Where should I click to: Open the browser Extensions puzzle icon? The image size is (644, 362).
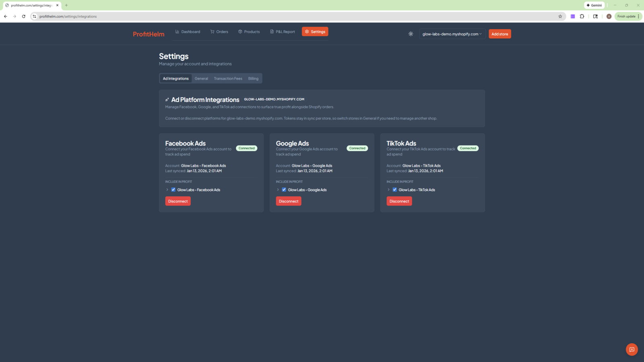582,16
